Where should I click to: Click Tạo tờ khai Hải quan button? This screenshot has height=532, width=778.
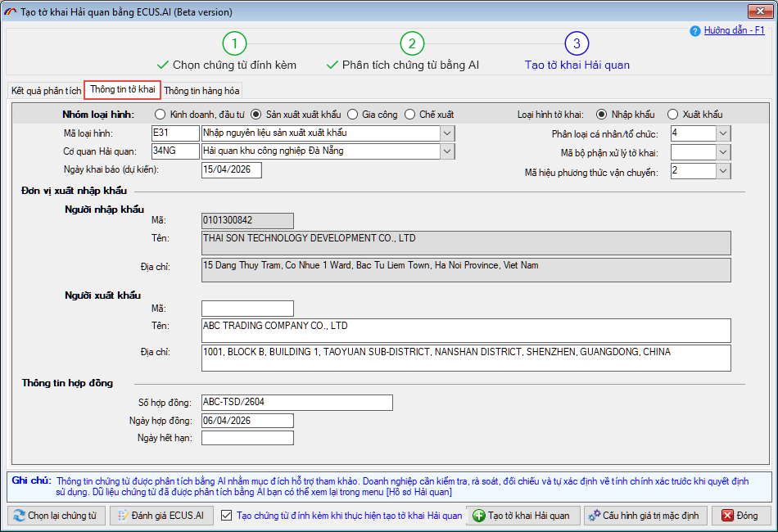pos(523,516)
